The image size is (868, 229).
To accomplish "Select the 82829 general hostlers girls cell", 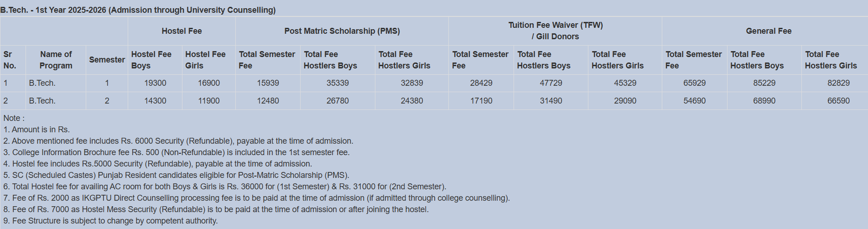I will point(838,83).
